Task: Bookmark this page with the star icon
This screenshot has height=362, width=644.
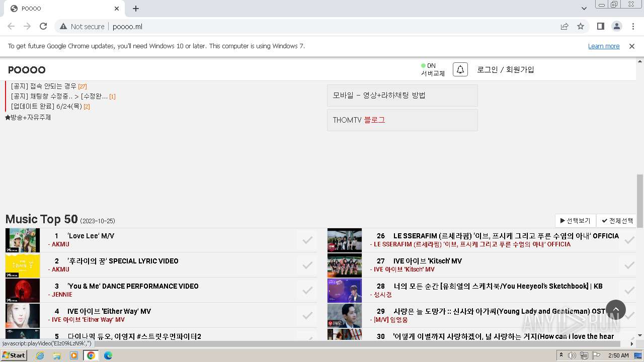Action: click(580, 26)
